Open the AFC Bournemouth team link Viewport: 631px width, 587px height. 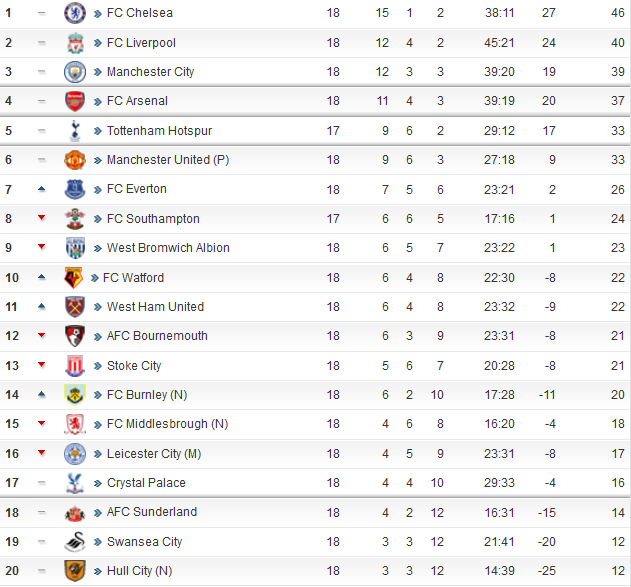point(157,336)
